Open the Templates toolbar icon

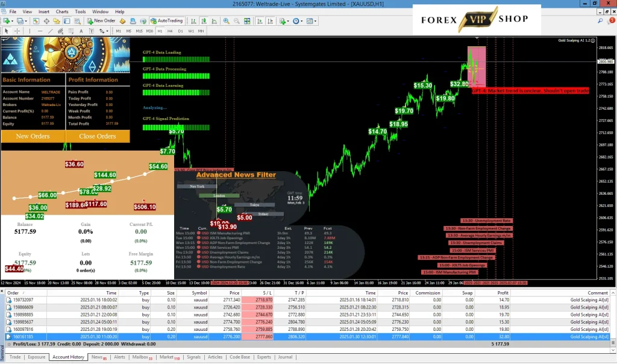pyautogui.click(x=309, y=21)
